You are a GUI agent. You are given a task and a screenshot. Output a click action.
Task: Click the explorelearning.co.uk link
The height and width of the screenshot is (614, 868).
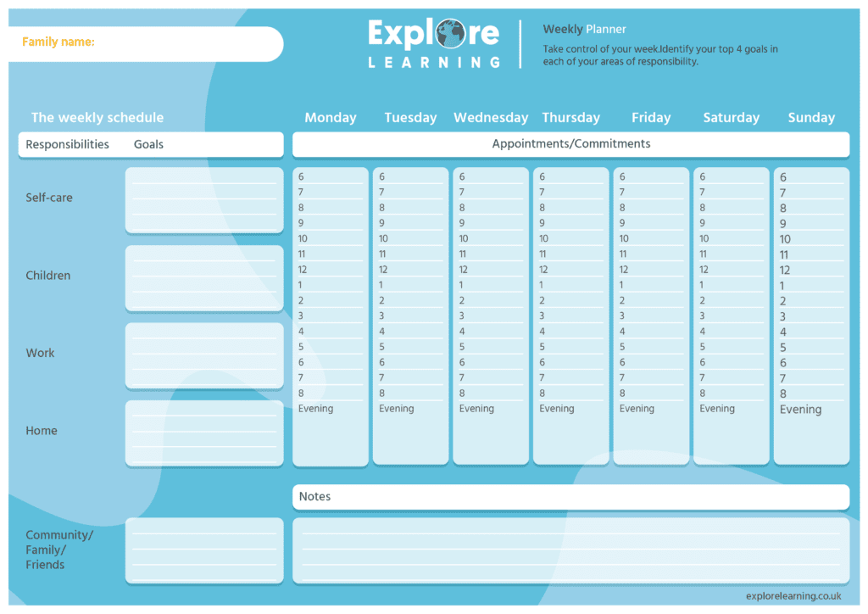793,596
